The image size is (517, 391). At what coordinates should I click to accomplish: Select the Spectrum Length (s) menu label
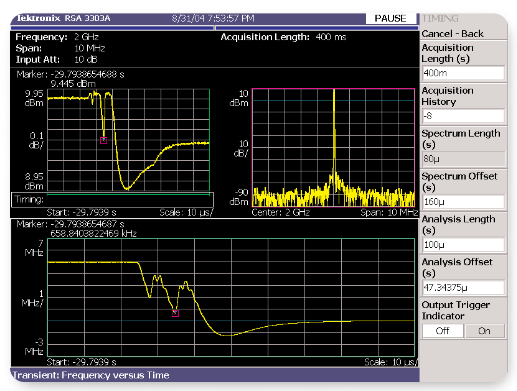click(x=461, y=139)
